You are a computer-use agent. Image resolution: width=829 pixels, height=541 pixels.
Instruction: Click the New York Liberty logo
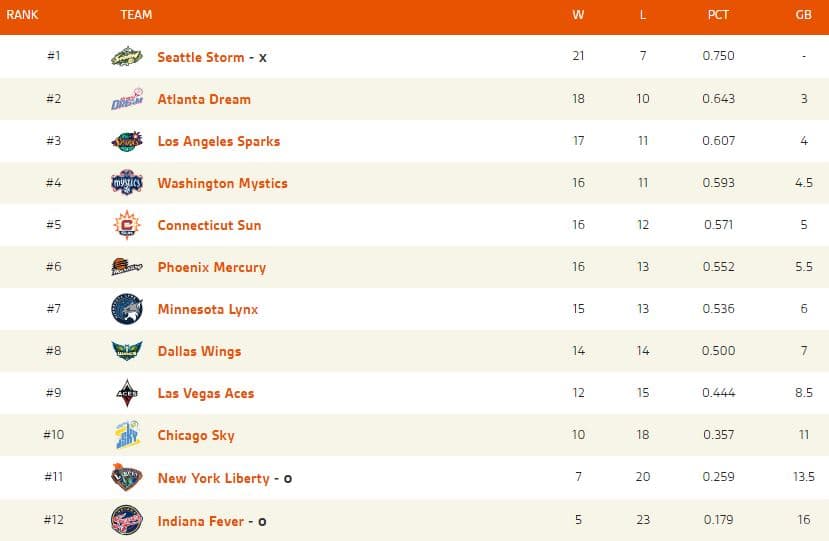pyautogui.click(x=127, y=477)
